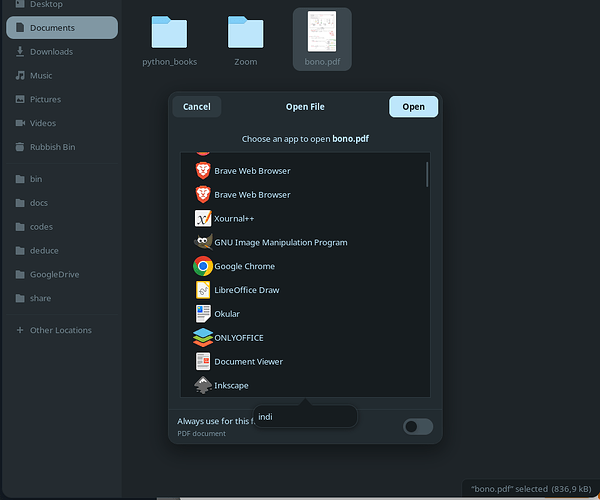Open the Zoom folder icon
The width and height of the screenshot is (600, 500).
pyautogui.click(x=246, y=32)
